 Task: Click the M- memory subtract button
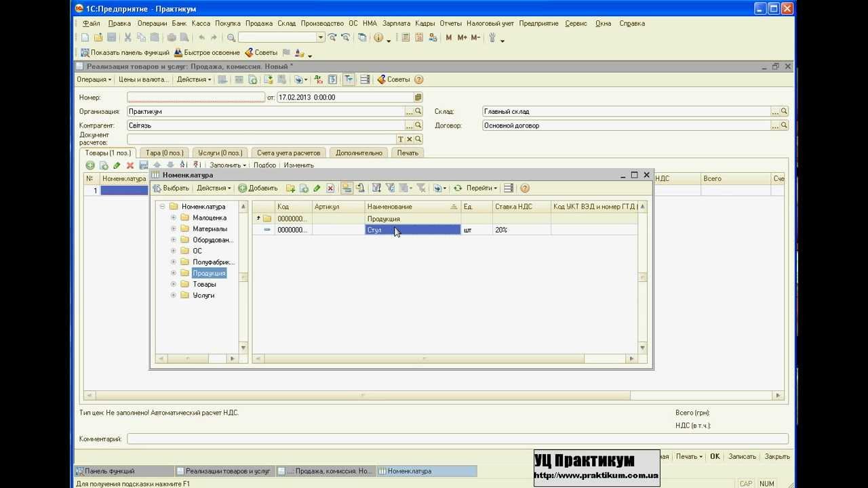(x=475, y=37)
